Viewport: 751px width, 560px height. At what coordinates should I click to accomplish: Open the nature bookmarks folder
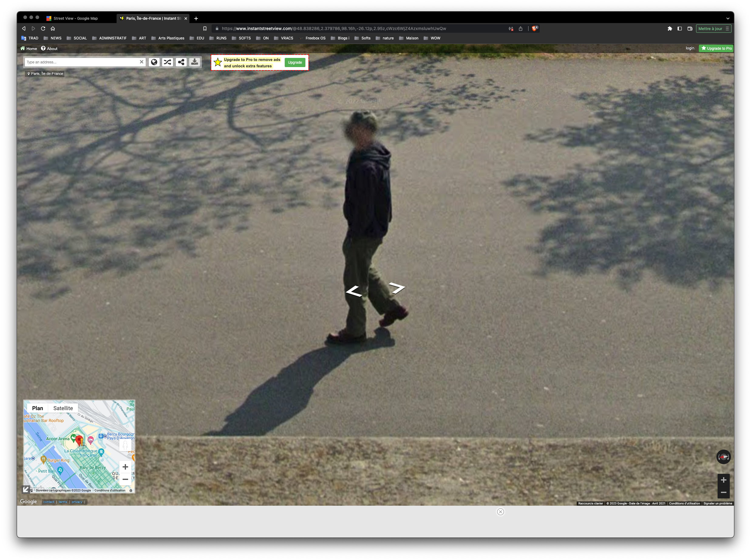(385, 38)
